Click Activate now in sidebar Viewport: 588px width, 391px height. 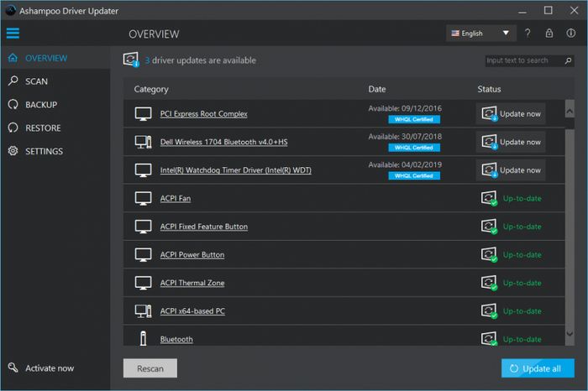point(41,368)
